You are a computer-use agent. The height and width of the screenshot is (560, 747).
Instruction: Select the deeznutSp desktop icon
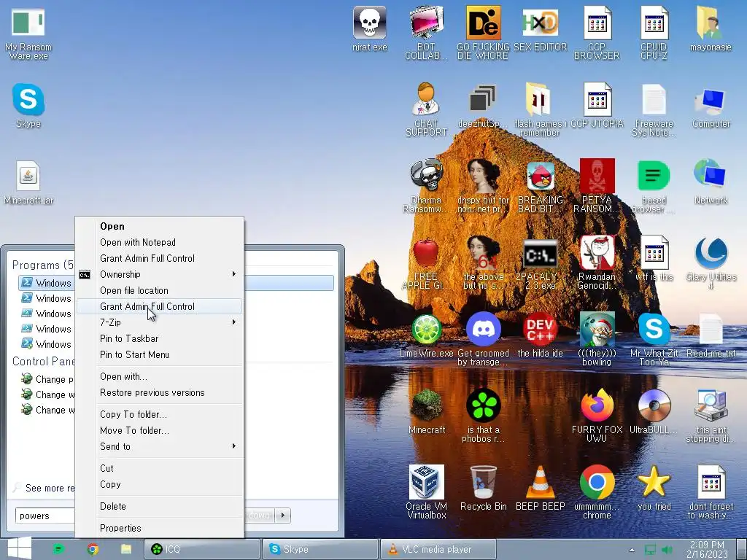(x=483, y=99)
